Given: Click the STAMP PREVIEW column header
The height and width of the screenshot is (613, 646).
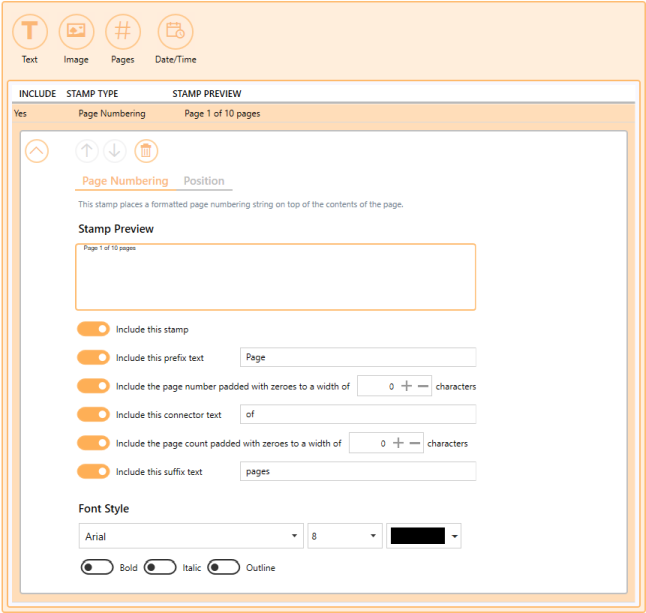Looking at the screenshot, I should pyautogui.click(x=207, y=94).
